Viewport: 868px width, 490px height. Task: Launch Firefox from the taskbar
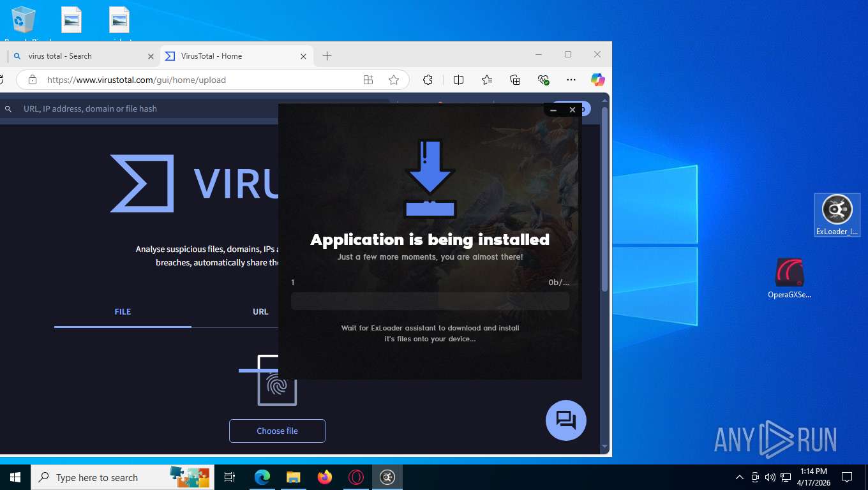tap(325, 477)
